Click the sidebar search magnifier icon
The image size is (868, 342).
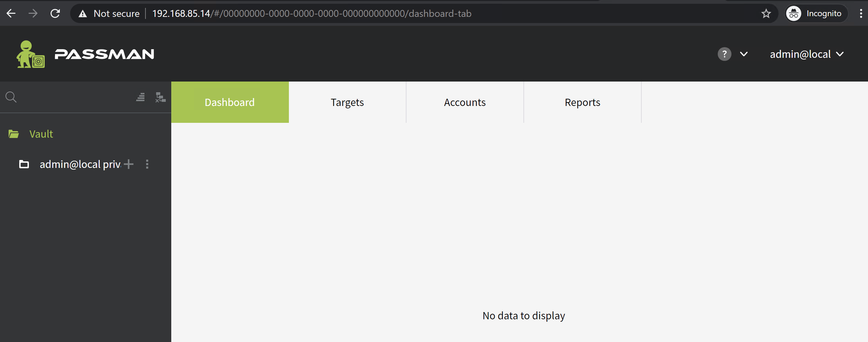click(11, 97)
